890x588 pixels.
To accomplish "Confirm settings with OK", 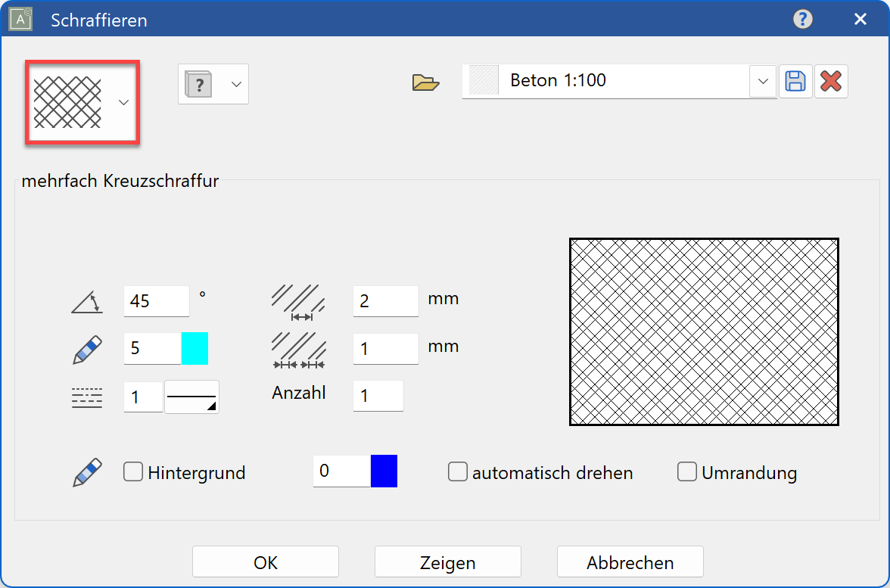I will (265, 562).
